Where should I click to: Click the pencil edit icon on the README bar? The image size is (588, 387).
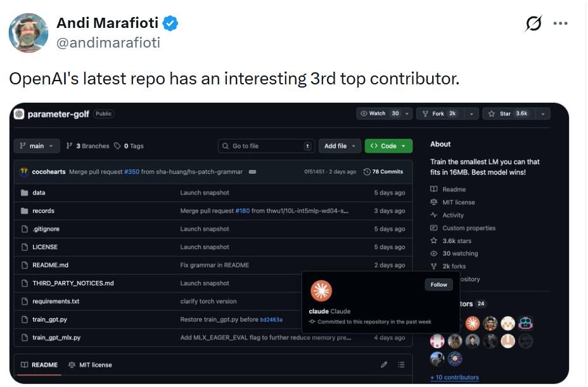[x=384, y=365]
